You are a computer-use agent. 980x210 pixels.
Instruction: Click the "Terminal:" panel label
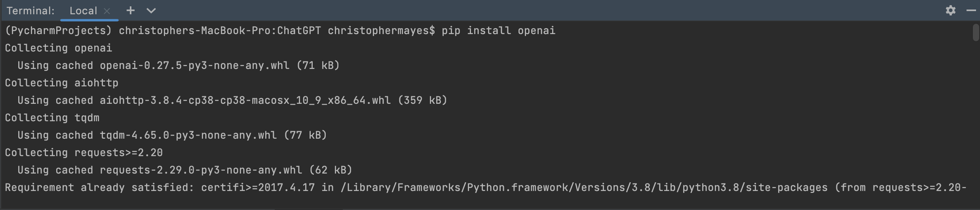[30, 11]
